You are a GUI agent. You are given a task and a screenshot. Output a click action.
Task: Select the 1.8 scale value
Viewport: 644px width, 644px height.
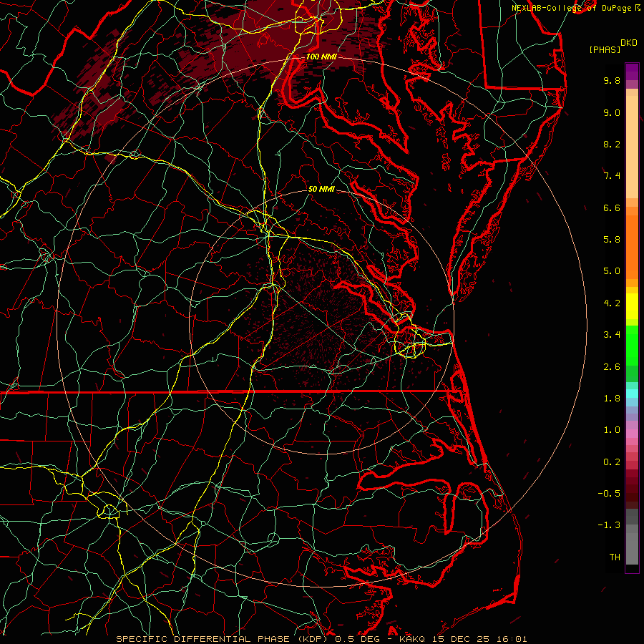coord(612,399)
